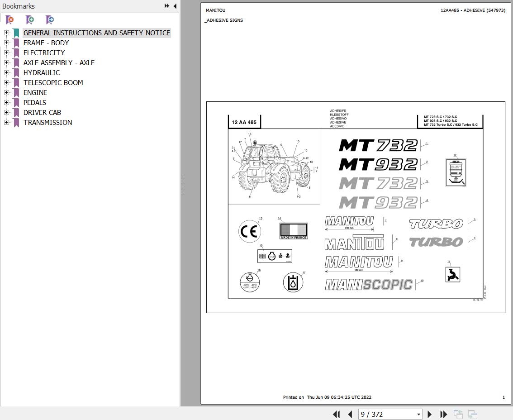The height and width of the screenshot is (420, 513).
Task: Open the TRANSMISSION bookmark
Action: point(48,123)
